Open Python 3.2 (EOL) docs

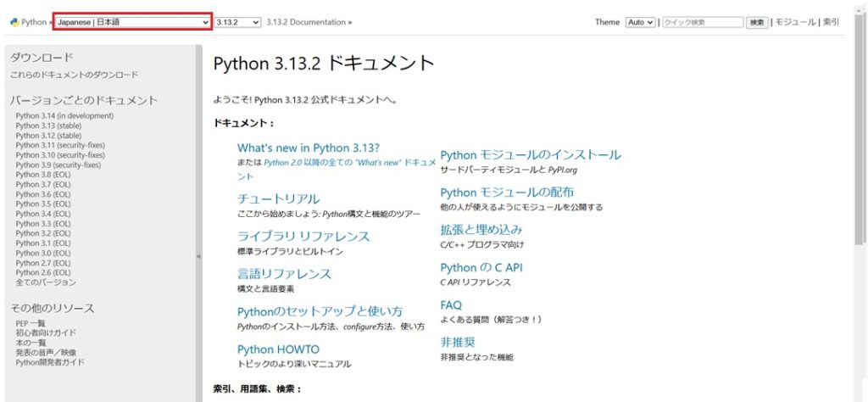click(43, 233)
